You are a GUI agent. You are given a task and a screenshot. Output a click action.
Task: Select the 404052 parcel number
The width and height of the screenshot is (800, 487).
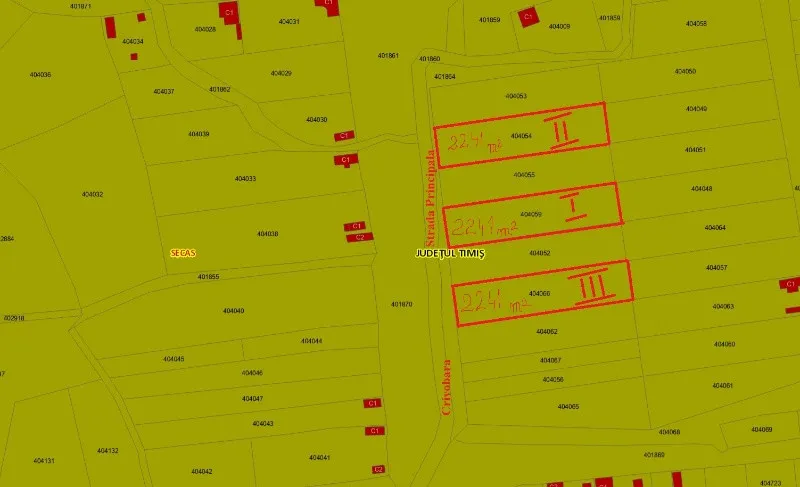[x=539, y=253]
